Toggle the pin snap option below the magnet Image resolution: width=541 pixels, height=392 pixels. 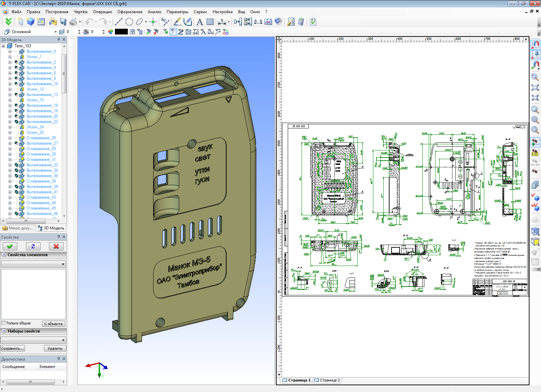tap(535, 55)
